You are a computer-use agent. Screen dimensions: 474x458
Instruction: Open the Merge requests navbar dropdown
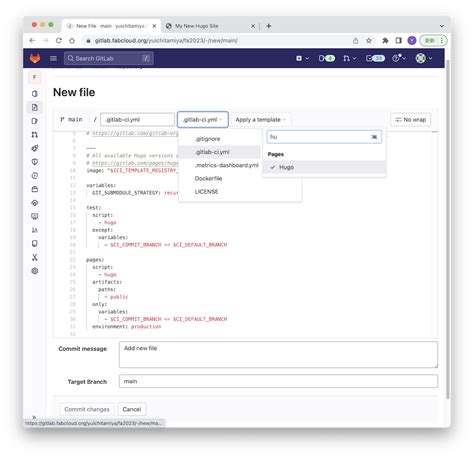coord(349,58)
